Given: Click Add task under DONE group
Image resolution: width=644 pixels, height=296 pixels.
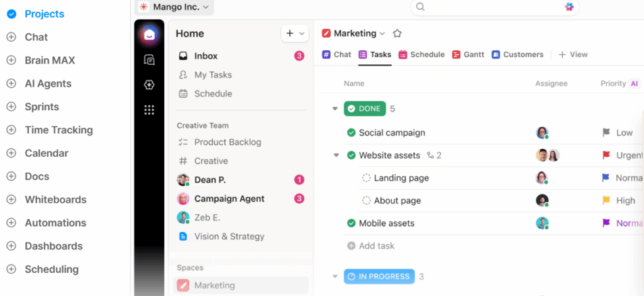Looking at the screenshot, I should (371, 246).
